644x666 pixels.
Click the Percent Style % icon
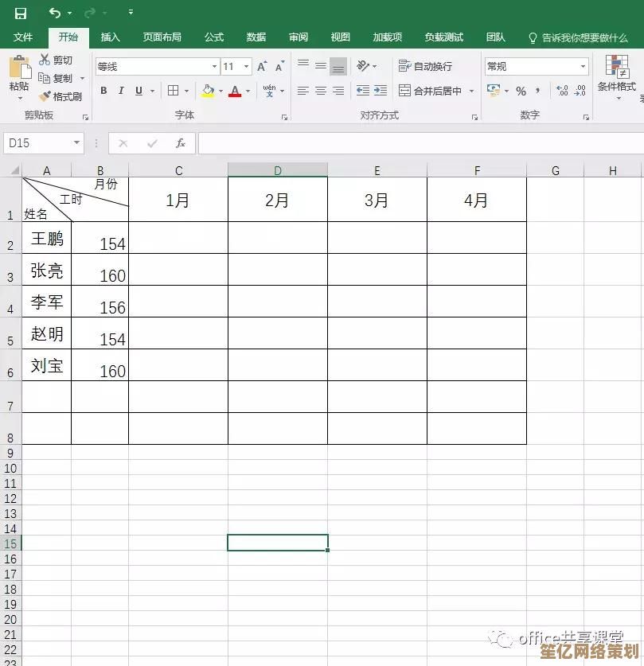click(x=521, y=90)
